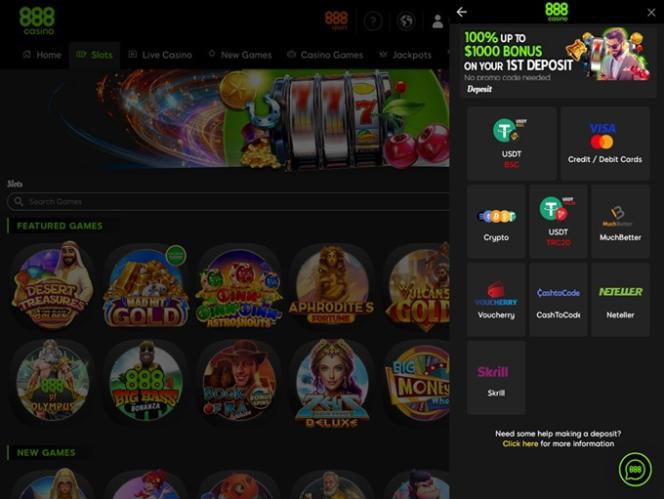Select the Crypto deposit option
This screenshot has height=499, width=664.
[496, 221]
